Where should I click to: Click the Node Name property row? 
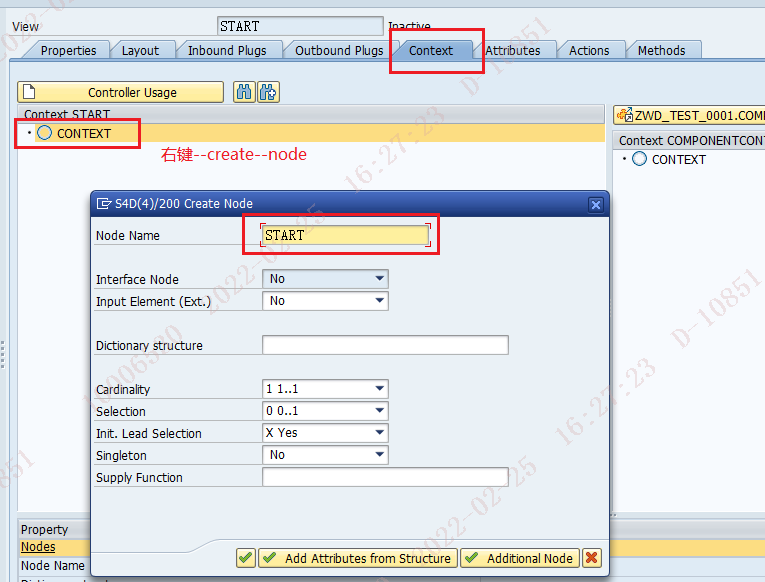[54, 565]
